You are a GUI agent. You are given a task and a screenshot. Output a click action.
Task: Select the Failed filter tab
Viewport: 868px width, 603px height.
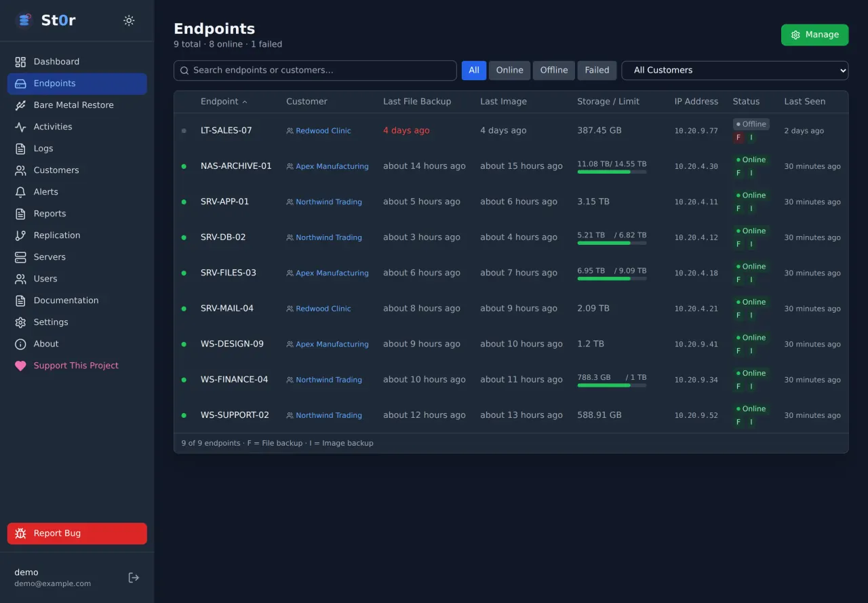click(x=597, y=71)
